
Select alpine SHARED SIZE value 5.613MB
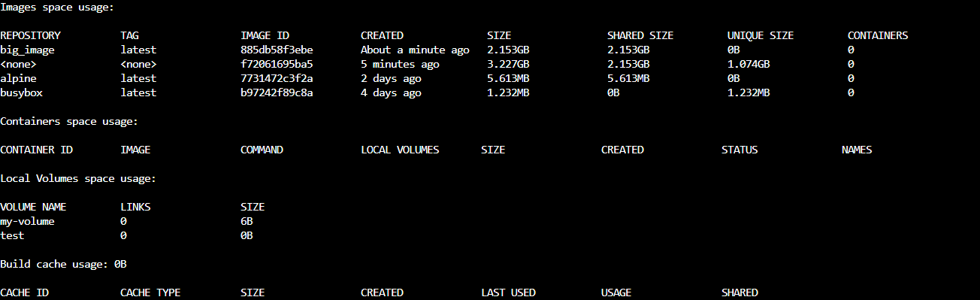(x=628, y=78)
